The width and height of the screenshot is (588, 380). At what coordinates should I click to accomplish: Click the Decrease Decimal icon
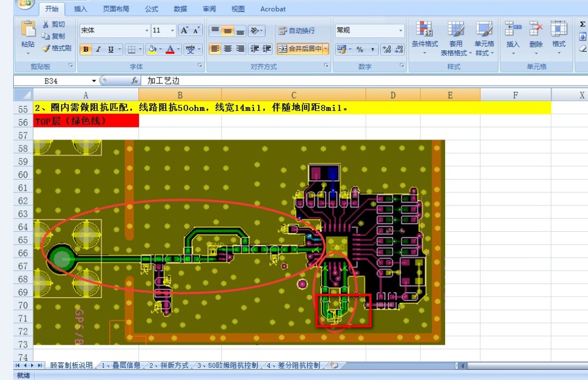399,49
